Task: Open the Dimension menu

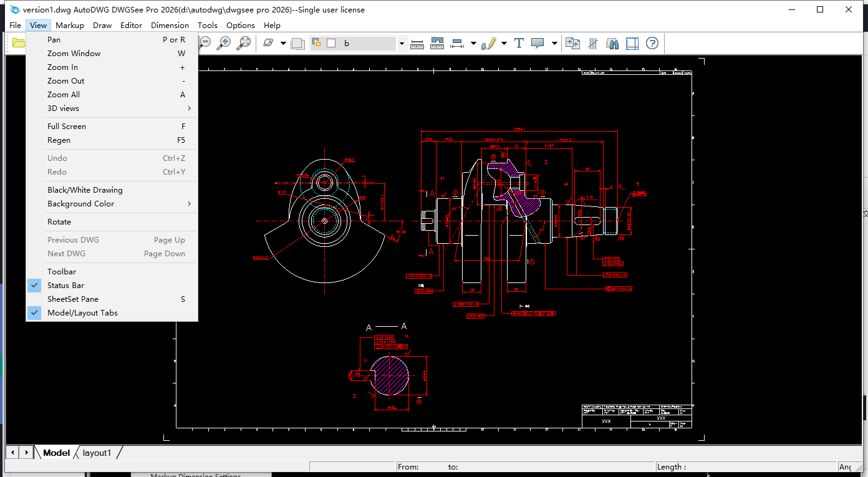Action: (x=170, y=26)
